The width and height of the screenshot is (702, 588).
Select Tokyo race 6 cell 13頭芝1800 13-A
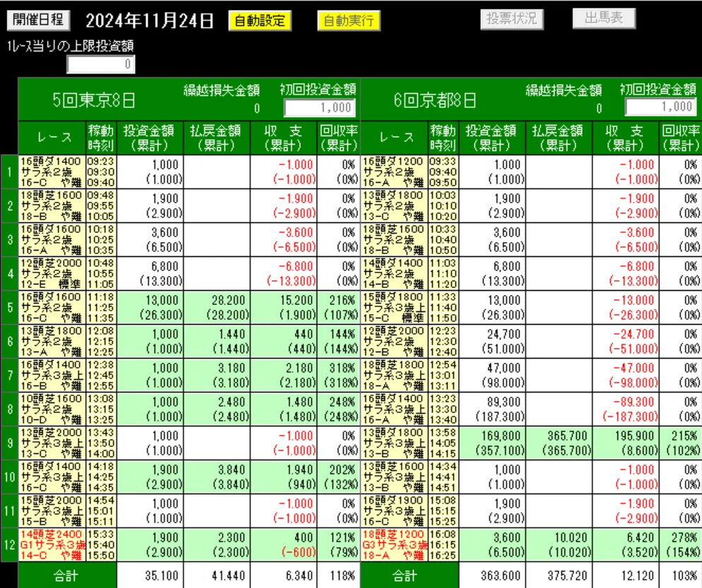click(x=52, y=342)
